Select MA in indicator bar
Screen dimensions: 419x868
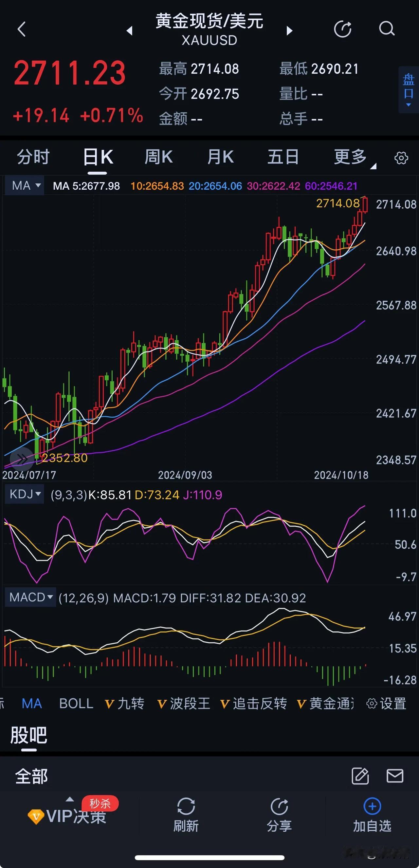32,704
